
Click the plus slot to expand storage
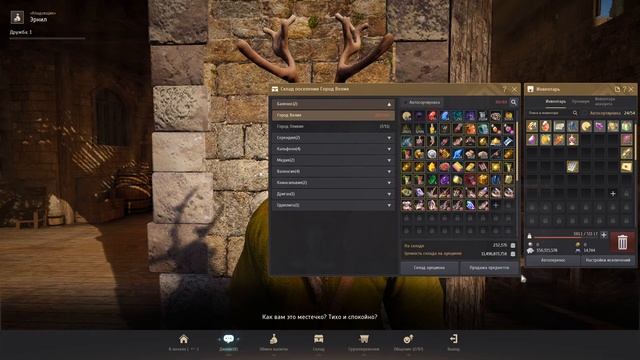point(496,205)
